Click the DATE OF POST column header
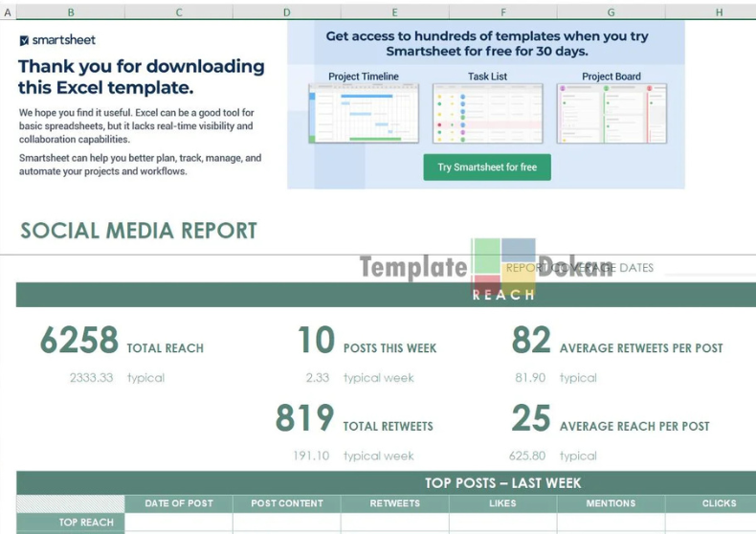 179,503
